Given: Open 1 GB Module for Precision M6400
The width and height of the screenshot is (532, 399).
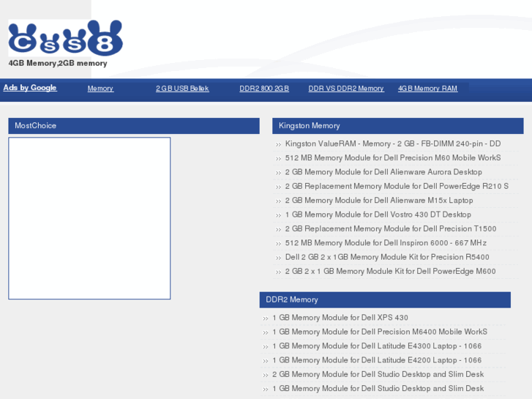Looking at the screenshot, I should coord(380,332).
